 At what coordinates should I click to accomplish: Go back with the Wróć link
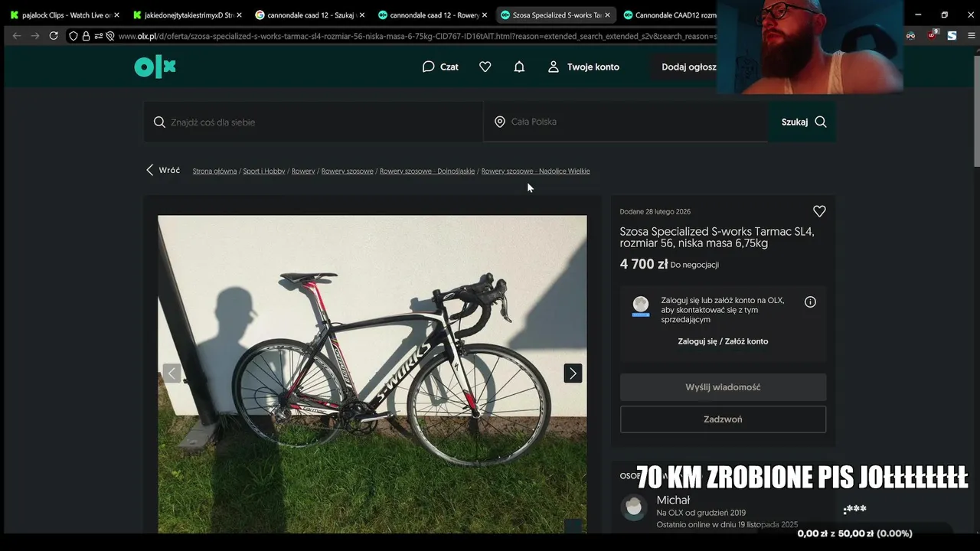tap(163, 170)
